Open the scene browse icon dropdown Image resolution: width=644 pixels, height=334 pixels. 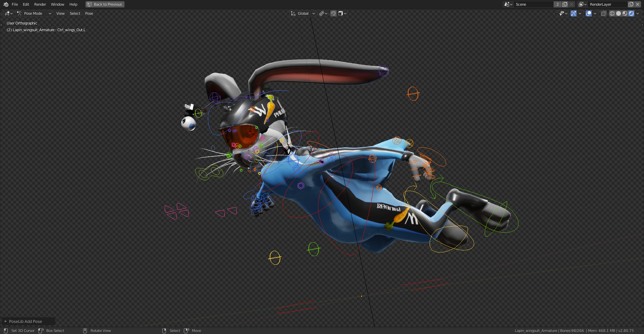508,4
